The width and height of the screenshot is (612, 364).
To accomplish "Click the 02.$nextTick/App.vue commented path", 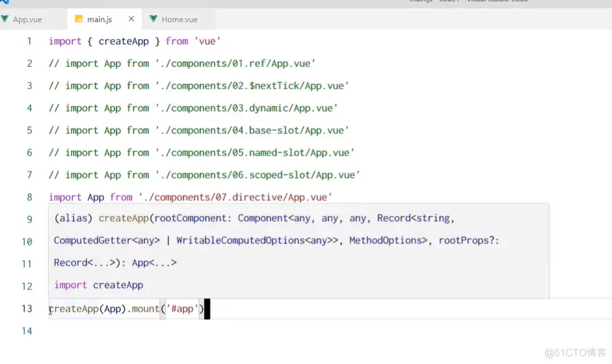I will pos(252,86).
